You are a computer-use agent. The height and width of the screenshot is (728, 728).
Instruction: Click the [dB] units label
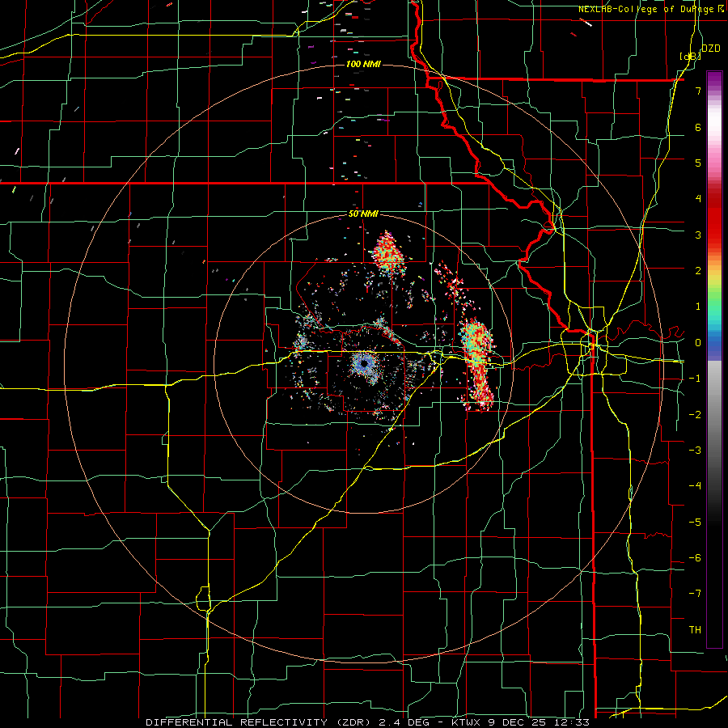click(x=691, y=56)
